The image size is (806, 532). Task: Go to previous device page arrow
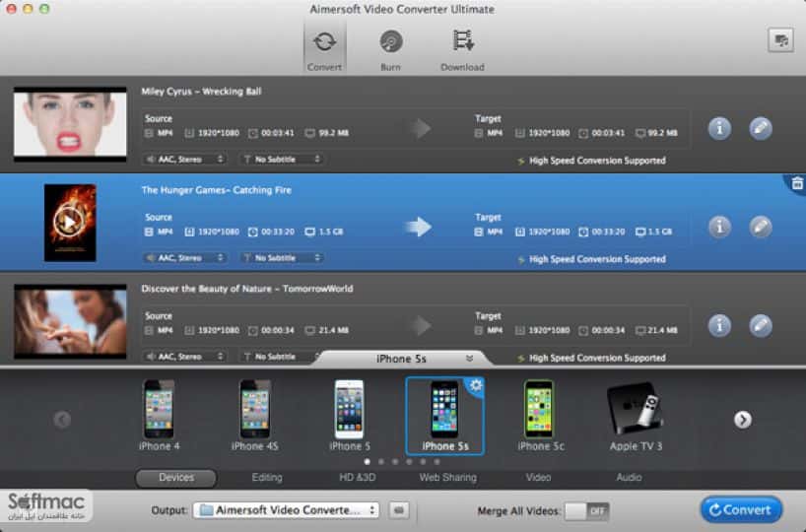[x=62, y=420]
